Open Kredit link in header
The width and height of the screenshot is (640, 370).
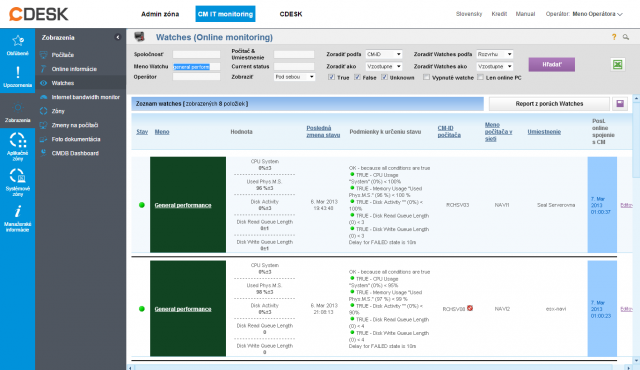[499, 14]
